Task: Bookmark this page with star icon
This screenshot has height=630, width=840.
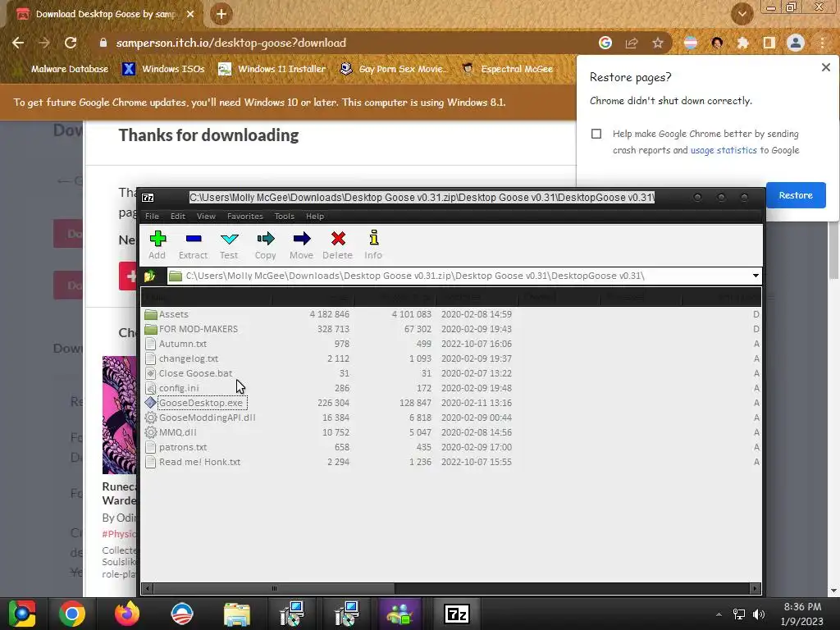Action: click(x=658, y=43)
